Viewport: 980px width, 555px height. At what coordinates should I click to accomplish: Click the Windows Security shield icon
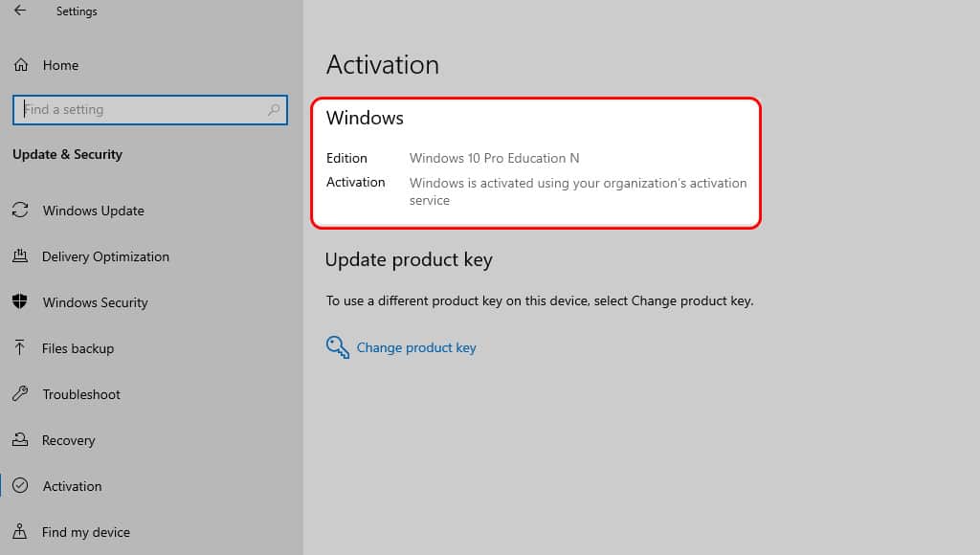point(20,301)
